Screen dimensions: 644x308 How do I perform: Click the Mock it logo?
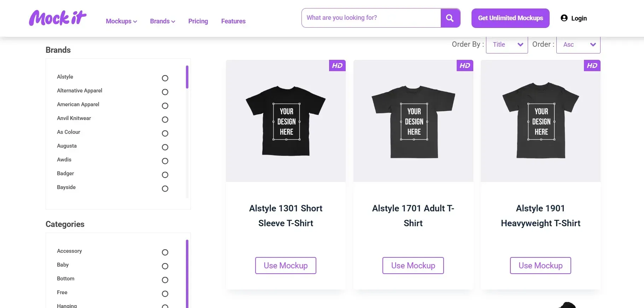58,18
